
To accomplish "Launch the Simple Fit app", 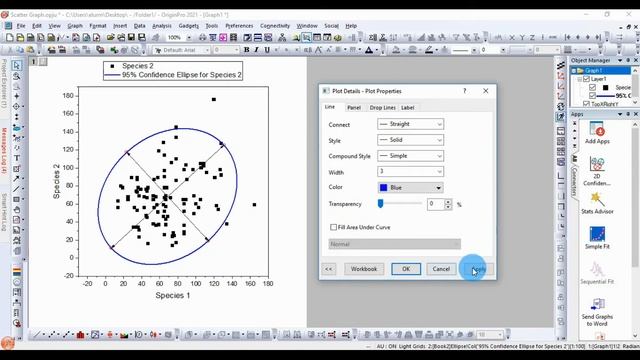I will click(597, 238).
